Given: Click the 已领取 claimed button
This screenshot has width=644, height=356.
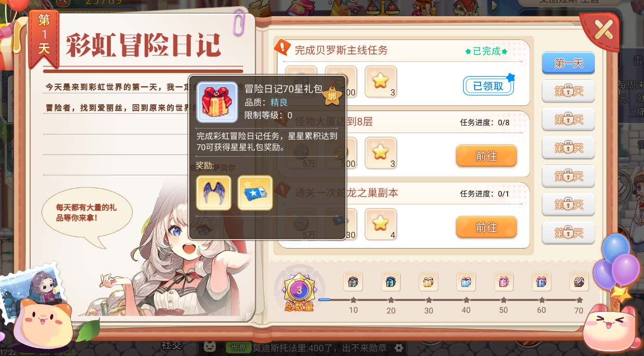Looking at the screenshot, I should click(488, 86).
